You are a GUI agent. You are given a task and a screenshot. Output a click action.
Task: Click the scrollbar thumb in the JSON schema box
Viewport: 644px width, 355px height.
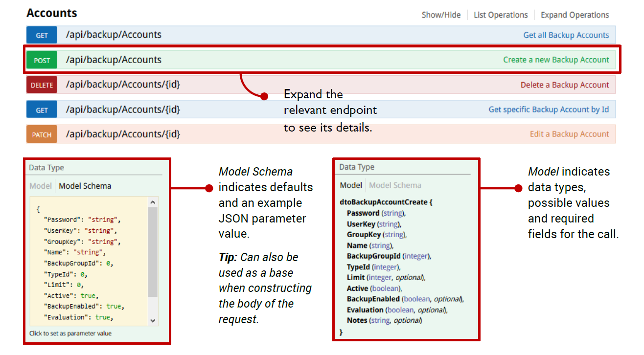pos(153,252)
